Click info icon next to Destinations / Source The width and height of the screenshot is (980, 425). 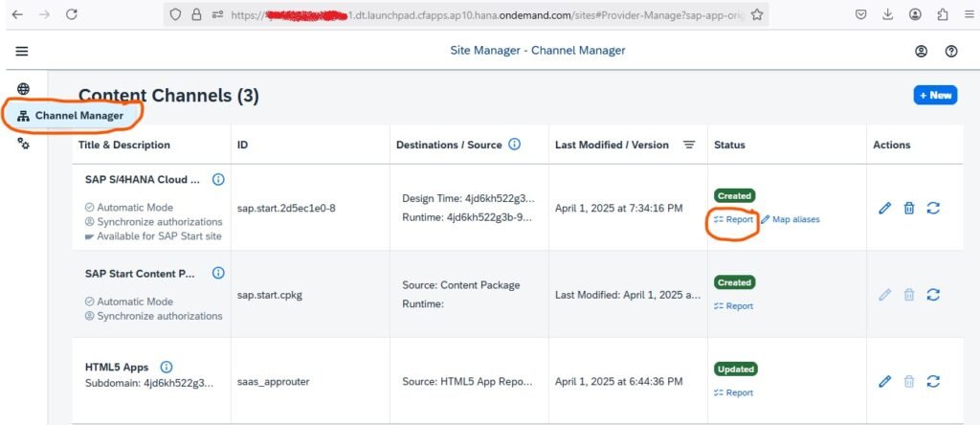tap(515, 145)
